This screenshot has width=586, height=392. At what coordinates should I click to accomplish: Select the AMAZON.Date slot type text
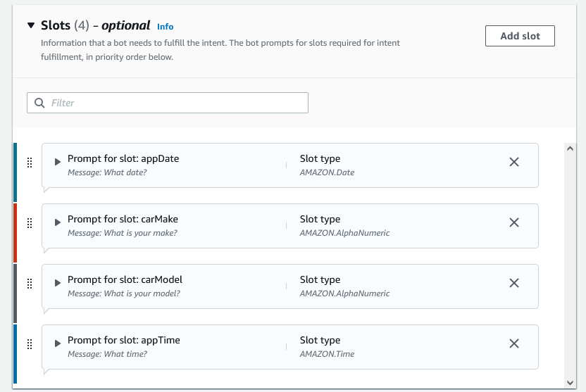coord(327,172)
